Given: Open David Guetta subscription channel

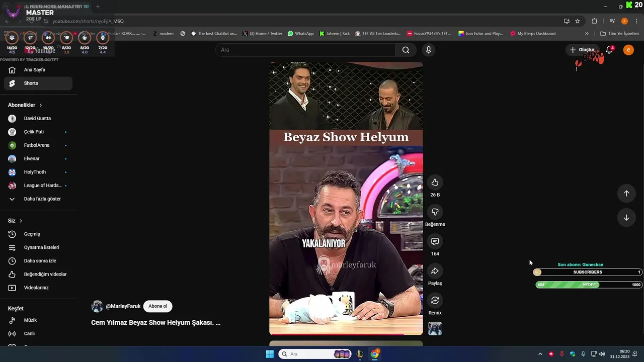Looking at the screenshot, I should (x=38, y=119).
